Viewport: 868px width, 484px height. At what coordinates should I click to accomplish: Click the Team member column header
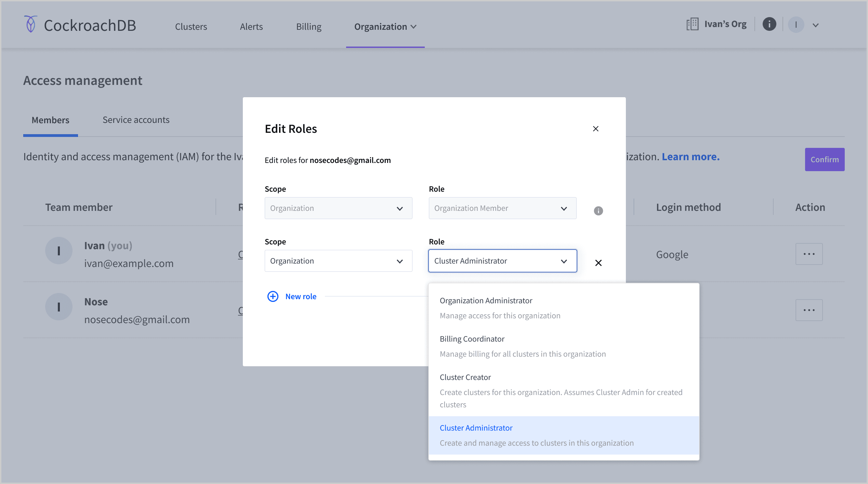tap(79, 207)
